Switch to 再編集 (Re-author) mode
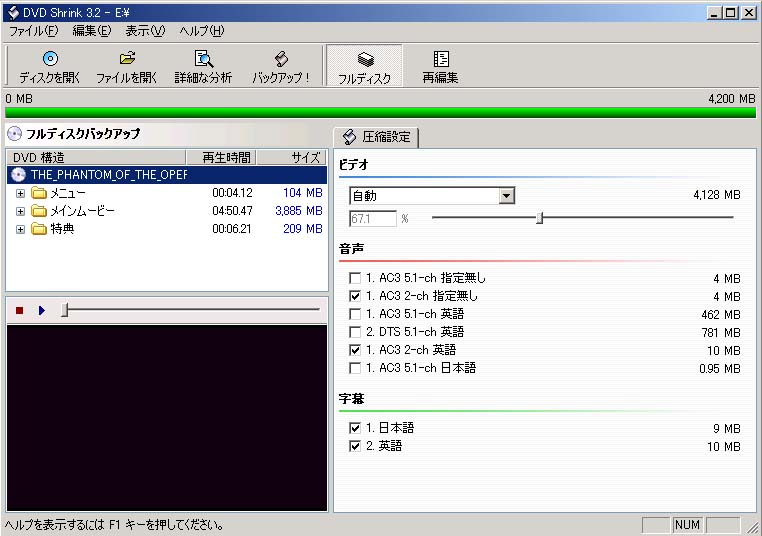The image size is (762, 536). point(440,66)
